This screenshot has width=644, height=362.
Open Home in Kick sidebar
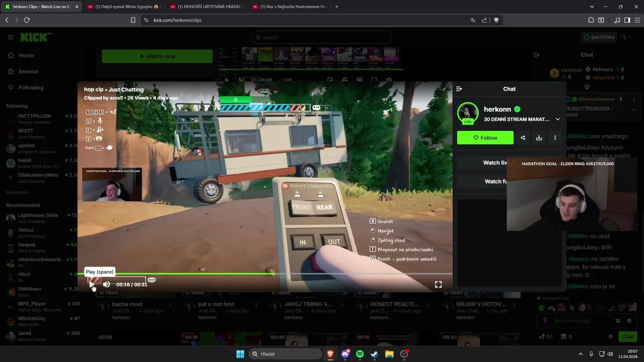coord(26,55)
